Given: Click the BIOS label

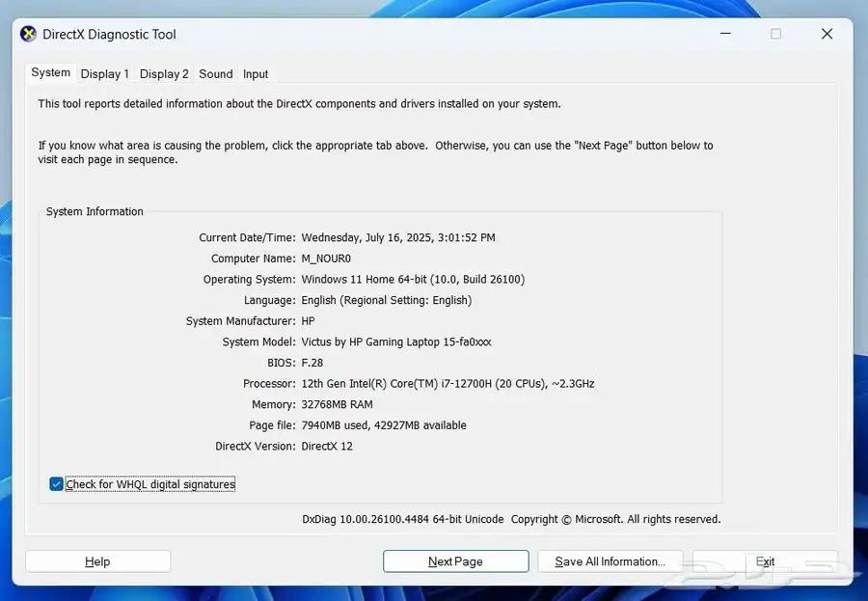Looking at the screenshot, I should [x=282, y=363].
